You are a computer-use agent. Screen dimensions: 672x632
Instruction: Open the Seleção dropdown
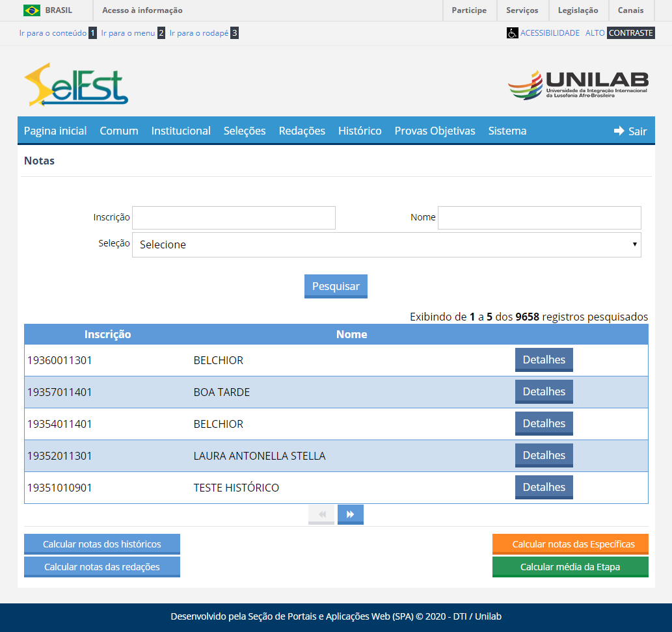click(x=386, y=244)
